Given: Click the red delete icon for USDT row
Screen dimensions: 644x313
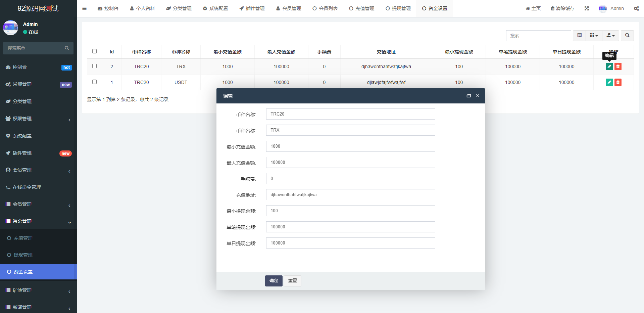Looking at the screenshot, I should pyautogui.click(x=618, y=82).
